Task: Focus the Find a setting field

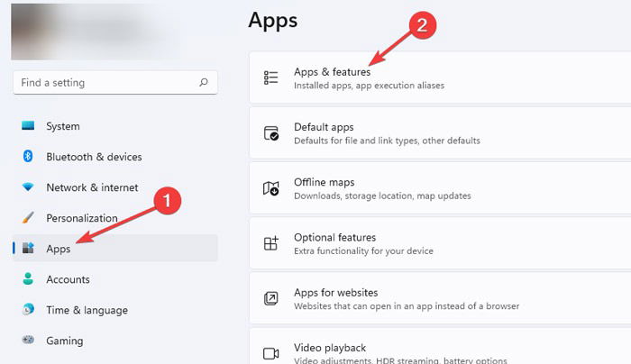Action: coord(115,83)
